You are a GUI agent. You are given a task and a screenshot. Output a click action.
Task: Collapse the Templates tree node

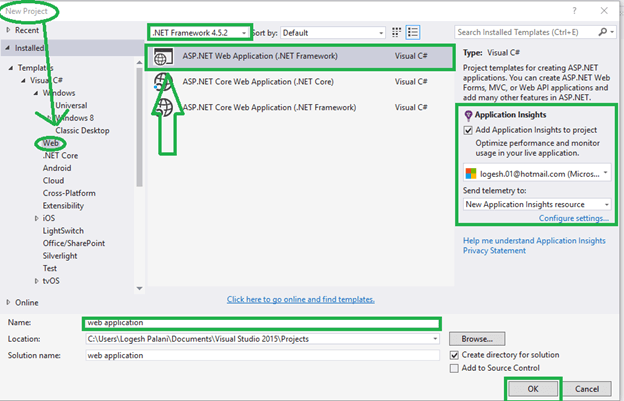pyautogui.click(x=11, y=68)
